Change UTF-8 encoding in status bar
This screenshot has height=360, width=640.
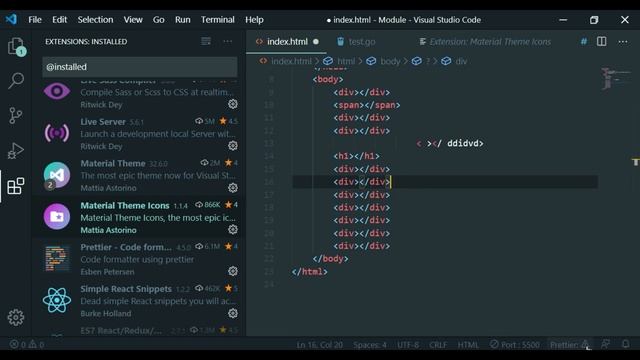coord(408,345)
